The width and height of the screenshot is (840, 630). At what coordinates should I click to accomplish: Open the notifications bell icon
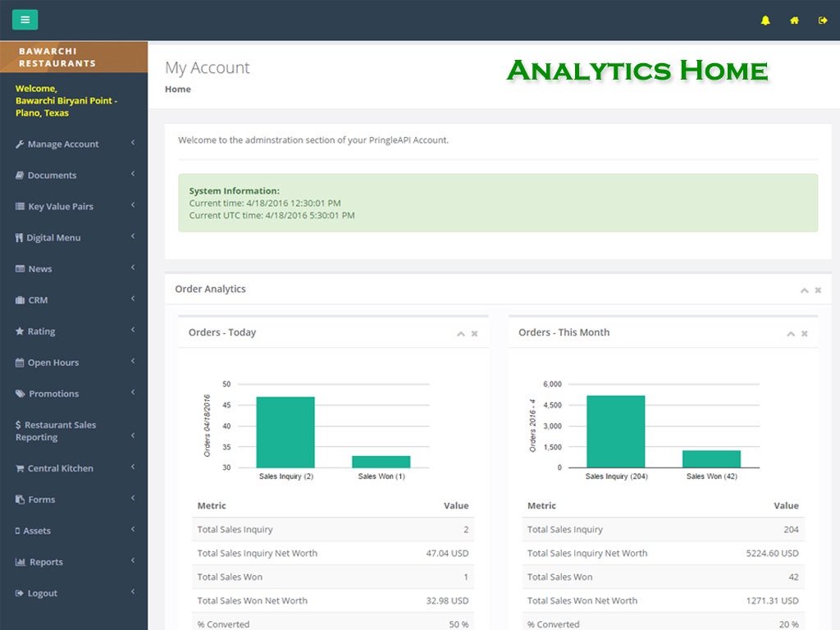[765, 21]
